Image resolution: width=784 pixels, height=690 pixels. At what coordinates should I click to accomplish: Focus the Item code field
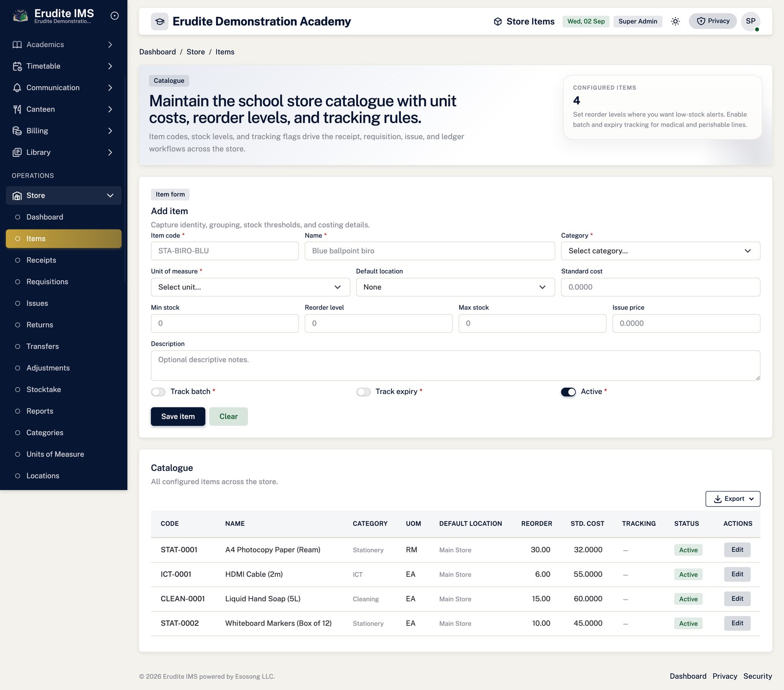225,251
